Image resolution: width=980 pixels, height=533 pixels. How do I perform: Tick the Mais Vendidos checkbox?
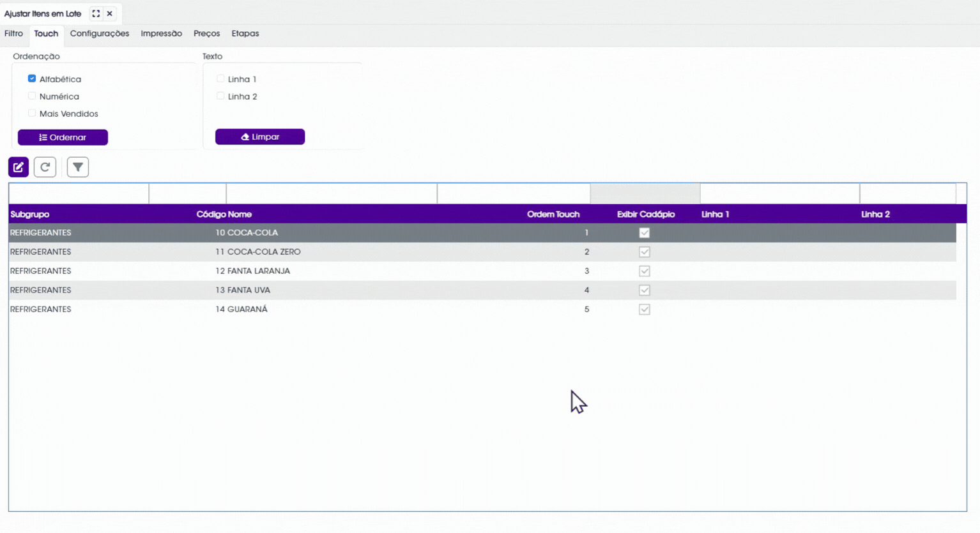[x=32, y=113]
